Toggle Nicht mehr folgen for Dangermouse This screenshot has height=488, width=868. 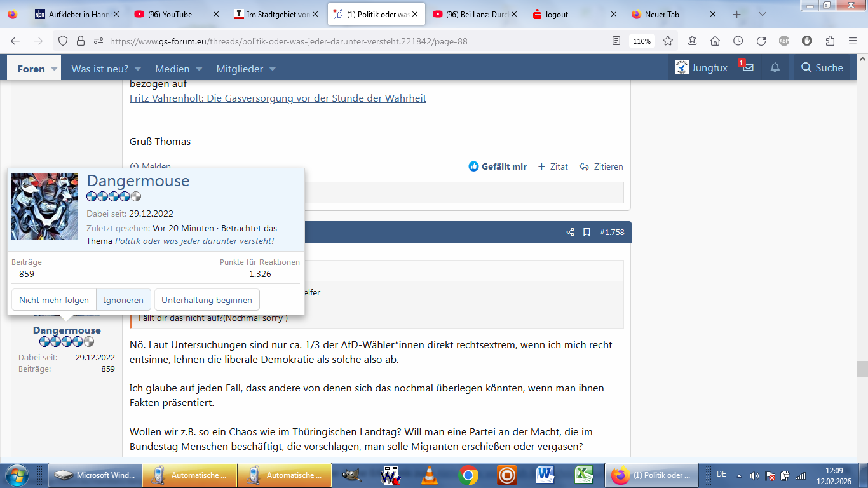point(54,300)
